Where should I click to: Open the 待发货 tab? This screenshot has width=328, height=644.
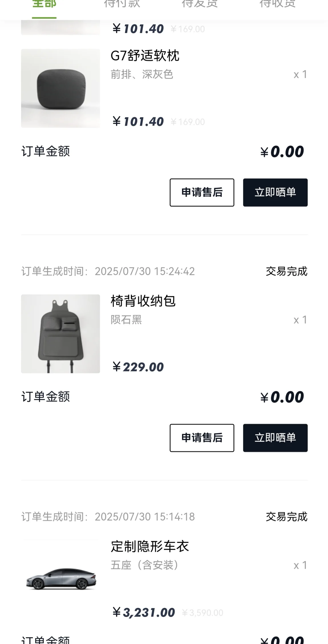click(200, 4)
